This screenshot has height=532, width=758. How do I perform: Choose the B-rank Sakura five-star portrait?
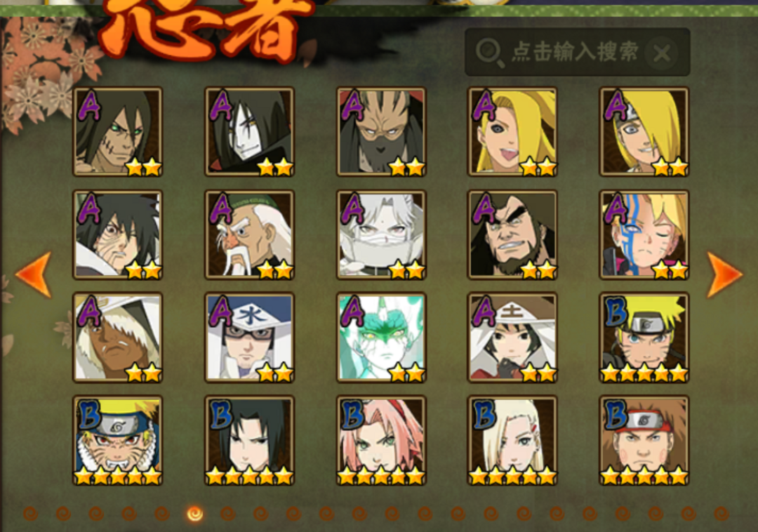coord(381,440)
